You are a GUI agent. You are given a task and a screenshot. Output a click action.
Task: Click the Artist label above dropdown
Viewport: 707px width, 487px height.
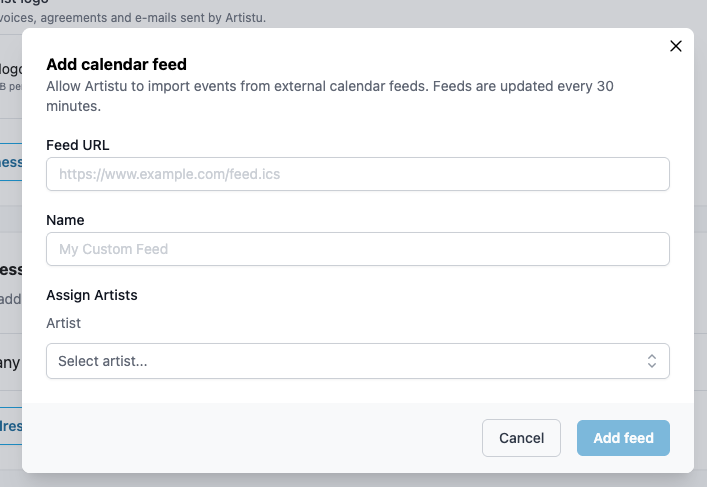tap(63, 323)
